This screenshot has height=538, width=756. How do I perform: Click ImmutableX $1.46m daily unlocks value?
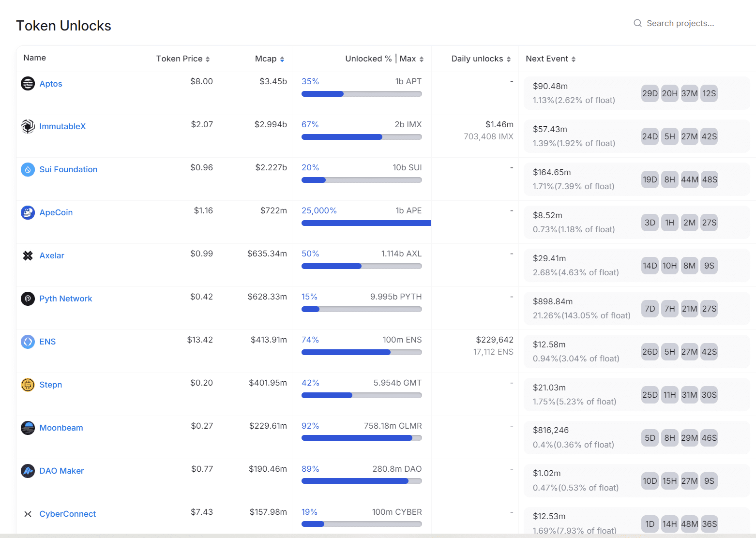coord(499,124)
